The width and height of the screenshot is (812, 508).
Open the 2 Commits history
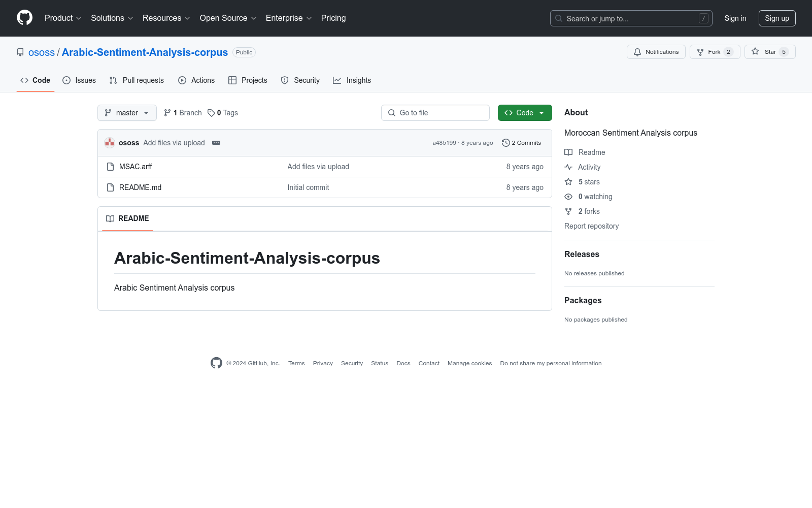(x=521, y=143)
